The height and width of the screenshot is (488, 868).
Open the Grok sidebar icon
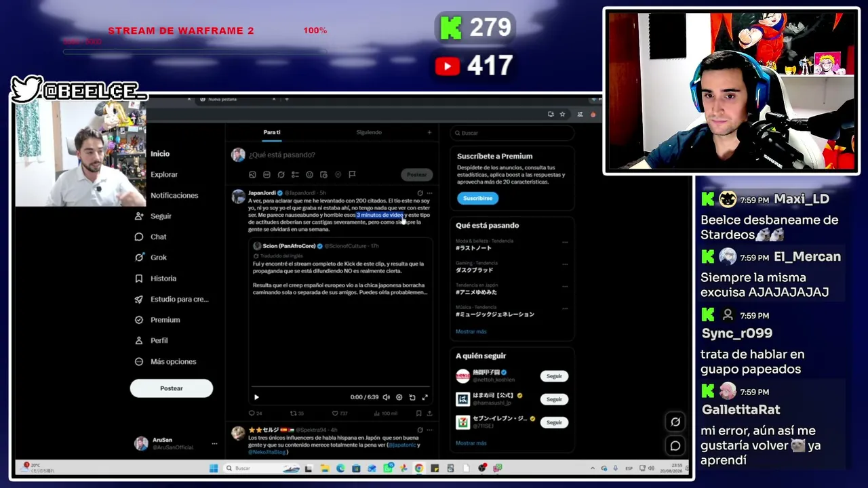tap(139, 258)
